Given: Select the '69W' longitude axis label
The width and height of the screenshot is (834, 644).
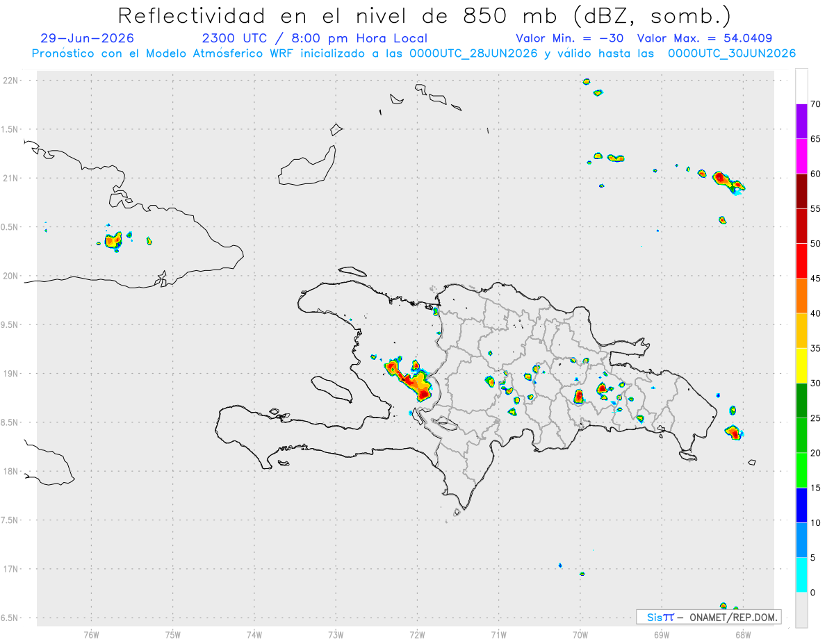Looking at the screenshot, I should click(662, 635).
